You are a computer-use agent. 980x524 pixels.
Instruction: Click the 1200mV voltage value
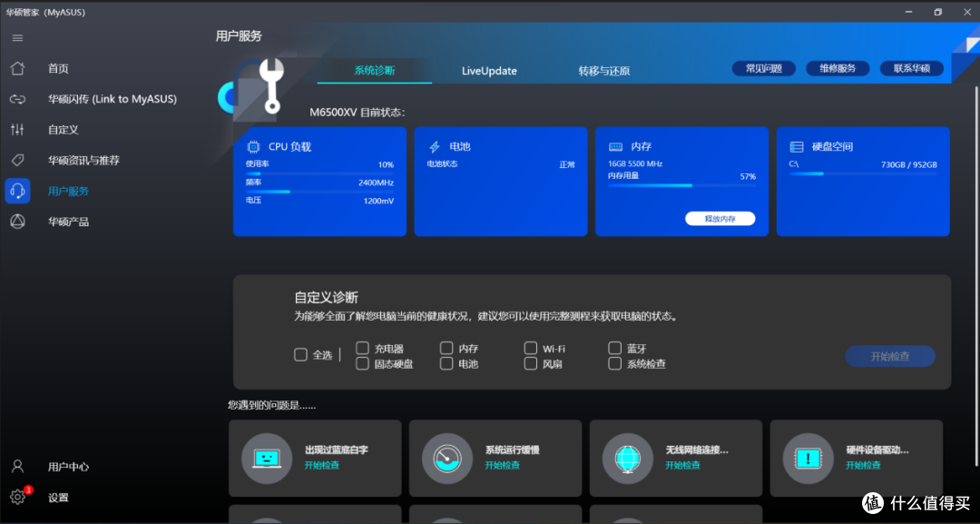point(378,201)
